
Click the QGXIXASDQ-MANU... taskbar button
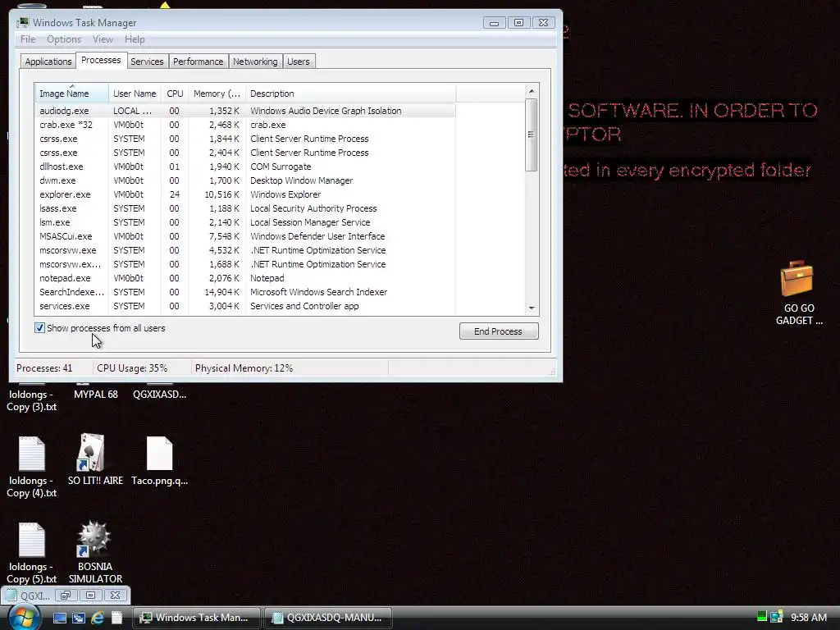tap(328, 618)
